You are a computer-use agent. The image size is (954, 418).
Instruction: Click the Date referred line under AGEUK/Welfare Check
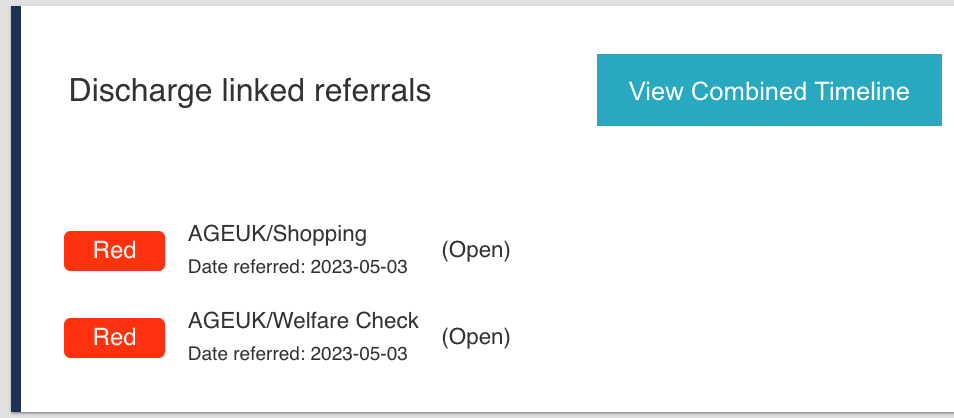297,354
